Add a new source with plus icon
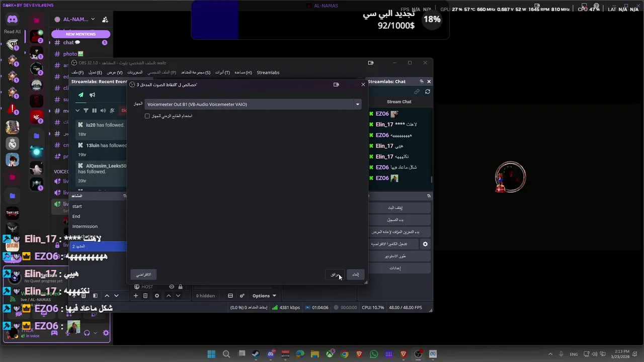 (135, 296)
